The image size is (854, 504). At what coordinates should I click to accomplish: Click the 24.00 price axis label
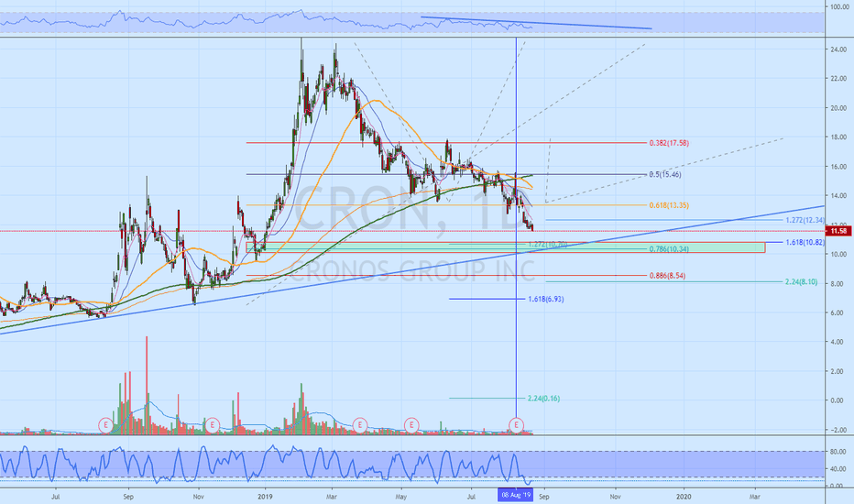pyautogui.click(x=838, y=49)
